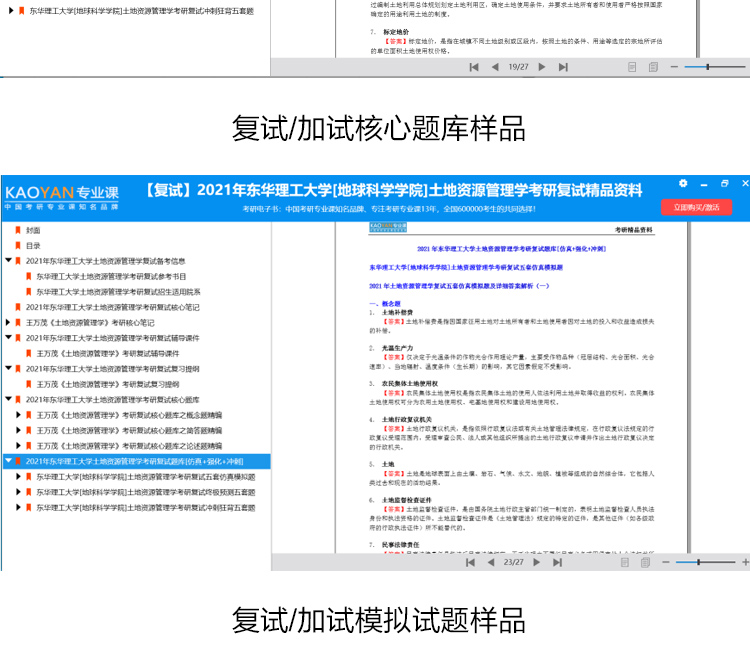The width and height of the screenshot is (750, 650).
Task: Click blue heading 复试题库[仿真+强化+冲刺] in document
Action: (512, 249)
